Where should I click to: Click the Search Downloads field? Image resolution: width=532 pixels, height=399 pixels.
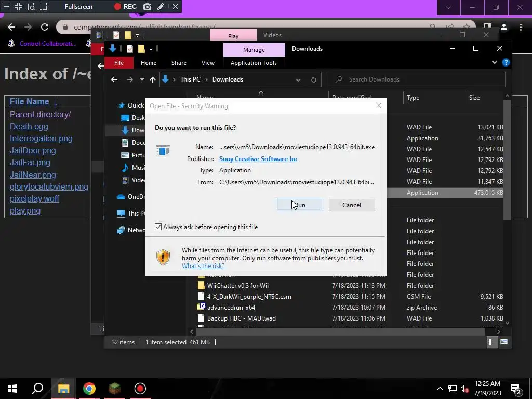[416, 79]
